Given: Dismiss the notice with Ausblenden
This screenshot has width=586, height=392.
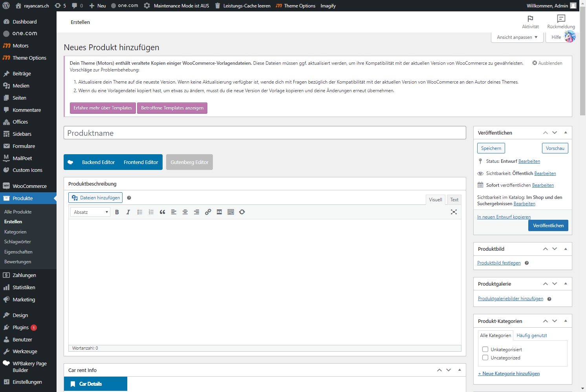Looking at the screenshot, I should [x=547, y=63].
